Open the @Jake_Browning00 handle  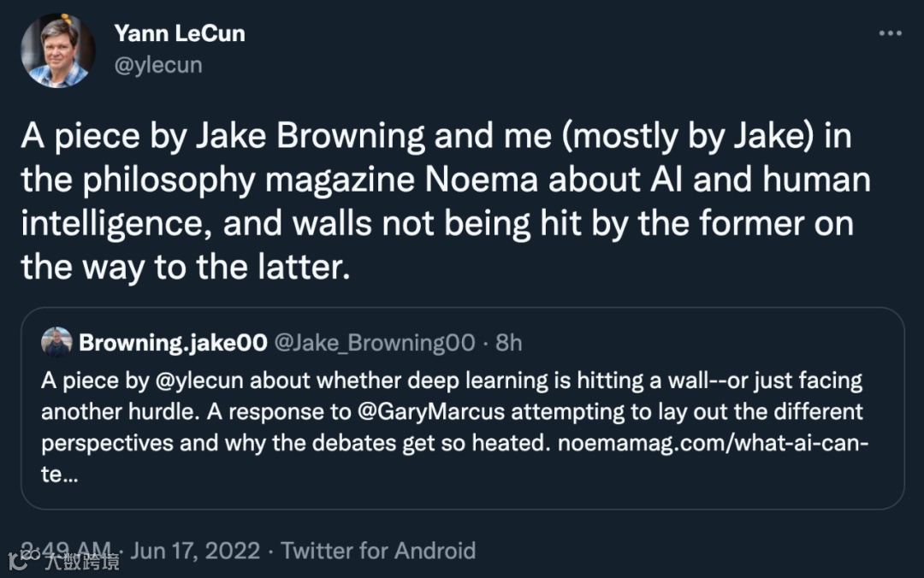tap(373, 343)
